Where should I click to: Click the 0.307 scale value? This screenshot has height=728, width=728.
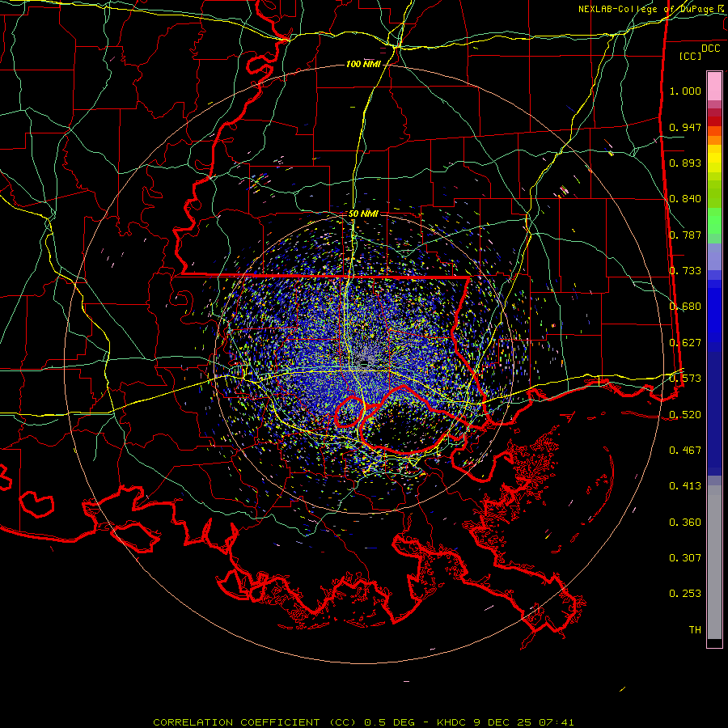tap(685, 557)
